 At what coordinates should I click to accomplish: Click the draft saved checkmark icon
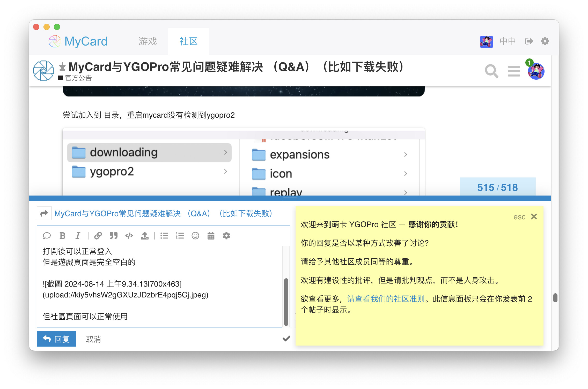point(286,339)
